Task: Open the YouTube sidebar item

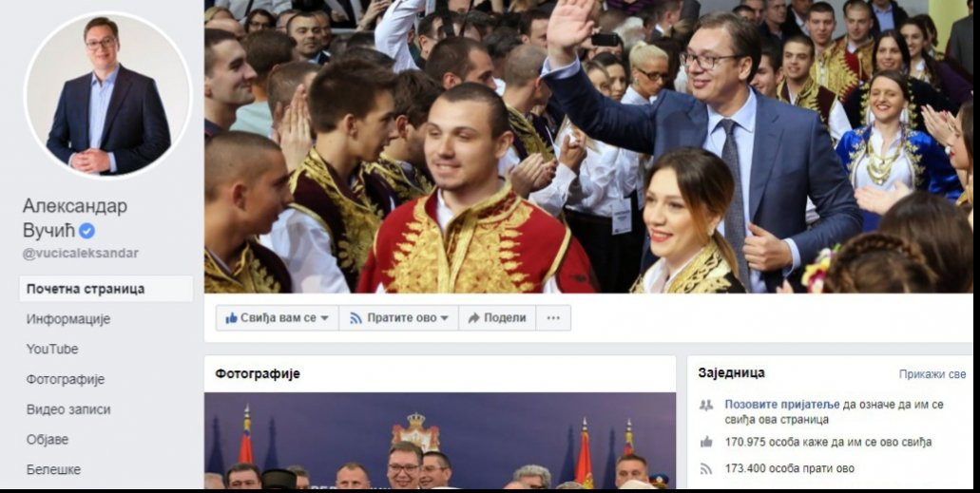Action: coord(52,350)
